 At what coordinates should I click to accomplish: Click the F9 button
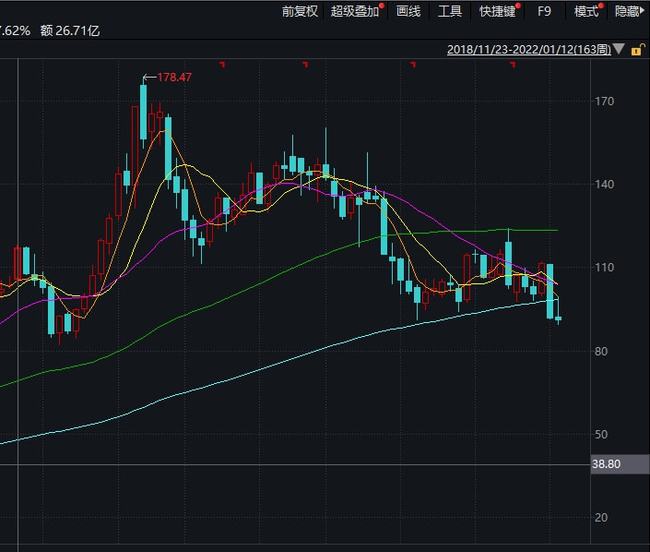(x=544, y=11)
